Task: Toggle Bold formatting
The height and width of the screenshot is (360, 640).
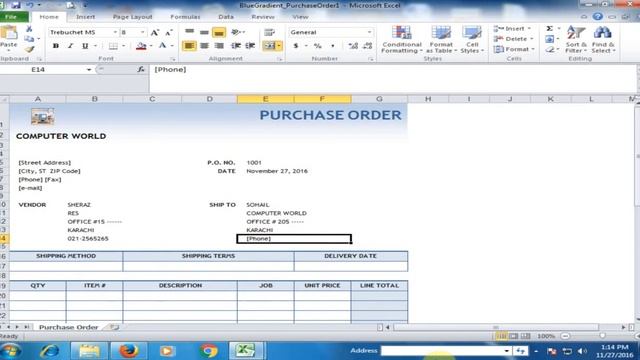Action: click(56, 46)
